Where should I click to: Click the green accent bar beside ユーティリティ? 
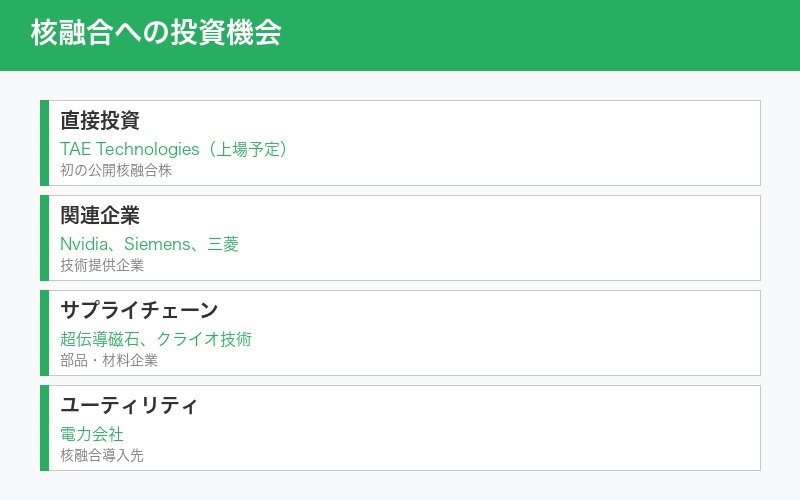pos(44,428)
